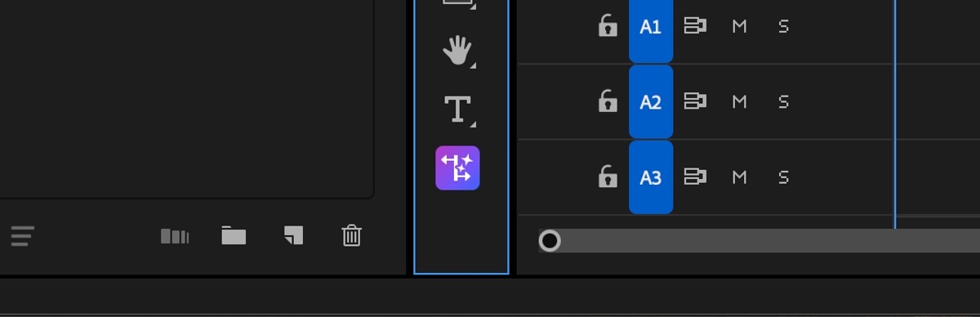The width and height of the screenshot is (980, 317).
Task: Select the Hand tool
Action: click(x=457, y=51)
